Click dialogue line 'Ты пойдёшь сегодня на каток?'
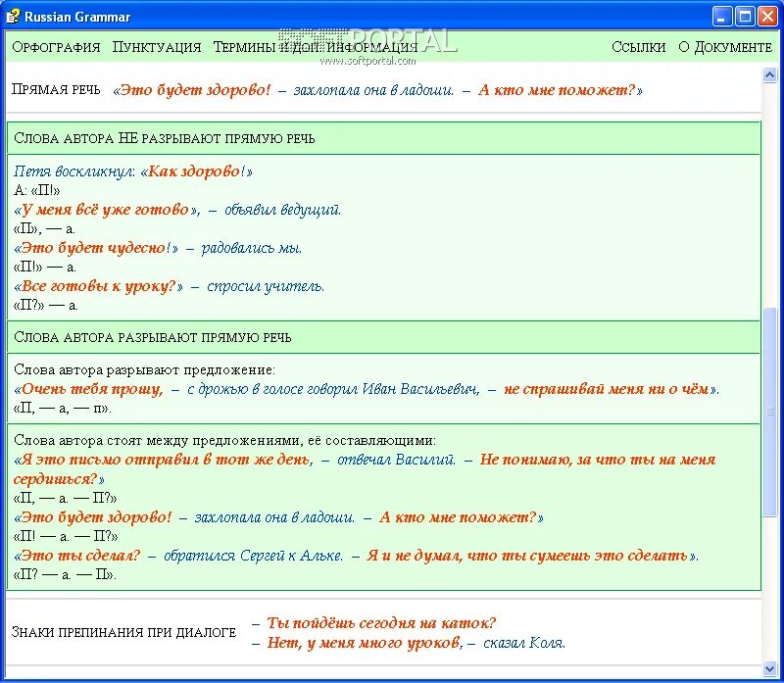 coord(381,623)
